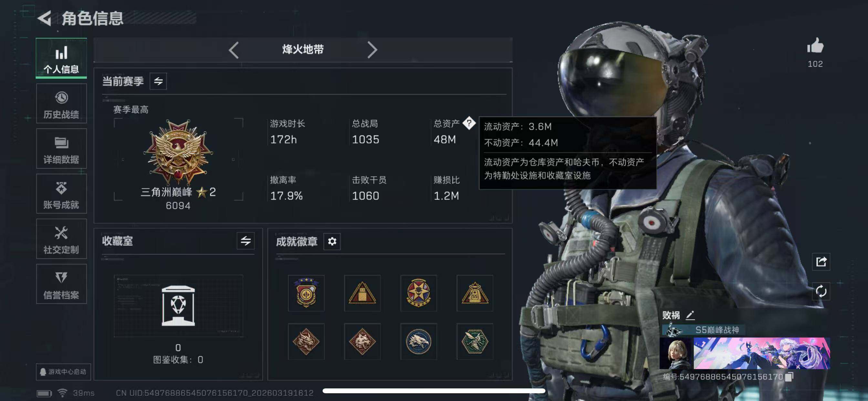The image size is (868, 401).
Task: Open the 历史战绩 tab
Action: (x=61, y=103)
